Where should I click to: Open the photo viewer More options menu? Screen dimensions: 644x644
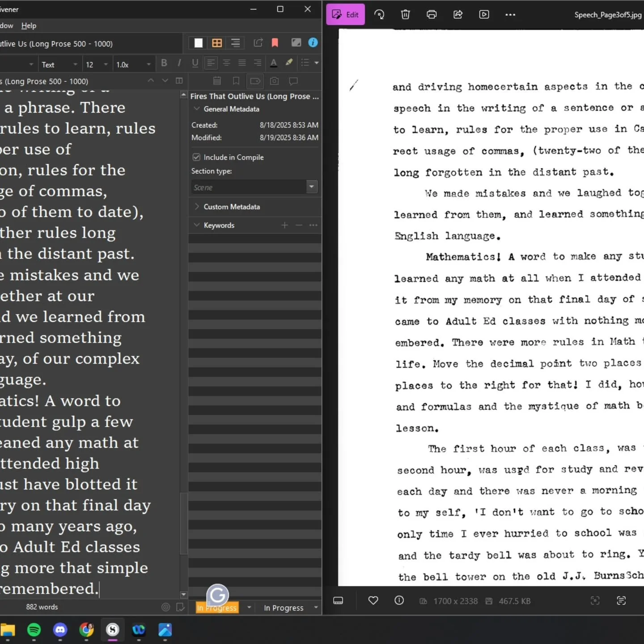510,14
